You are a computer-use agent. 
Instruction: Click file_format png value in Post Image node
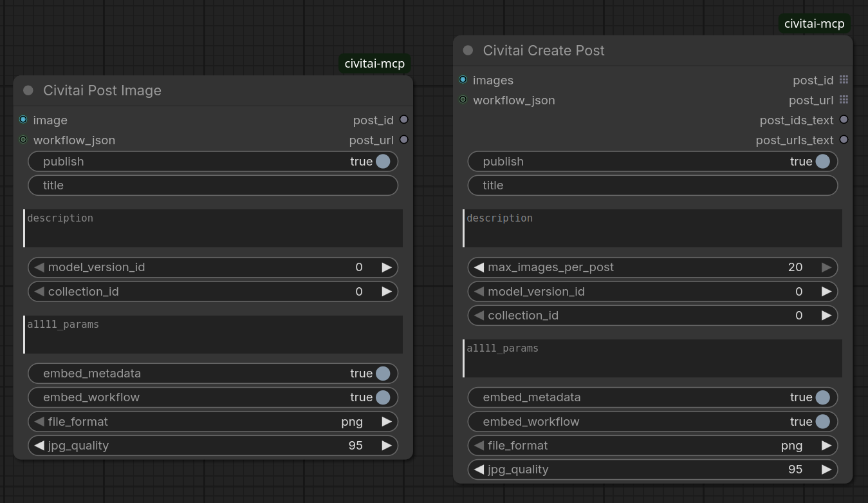[x=352, y=422]
